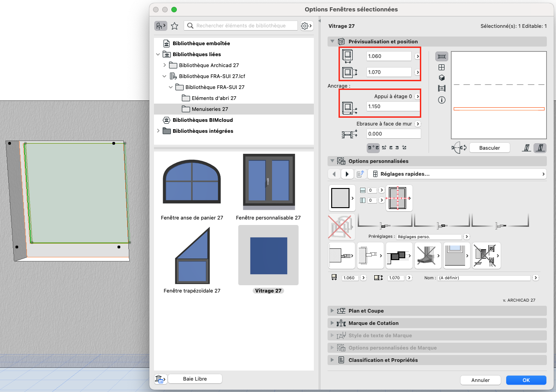The image size is (556, 392).
Task: Open the grid division tile with red dashed lines
Action: tap(399, 198)
